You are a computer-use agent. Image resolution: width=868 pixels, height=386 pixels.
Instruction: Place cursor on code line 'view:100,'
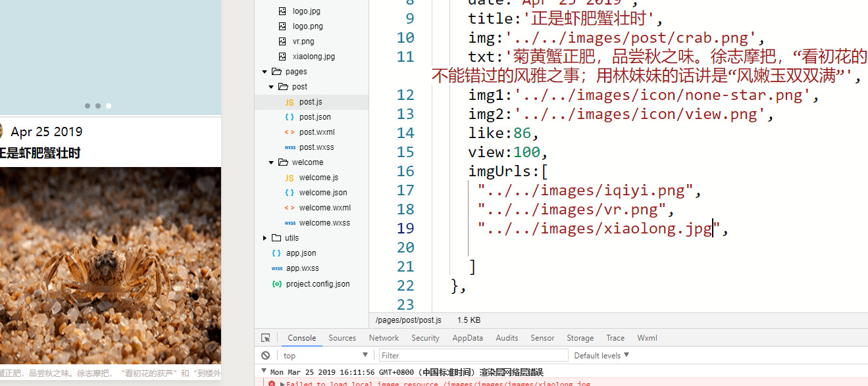click(x=508, y=153)
